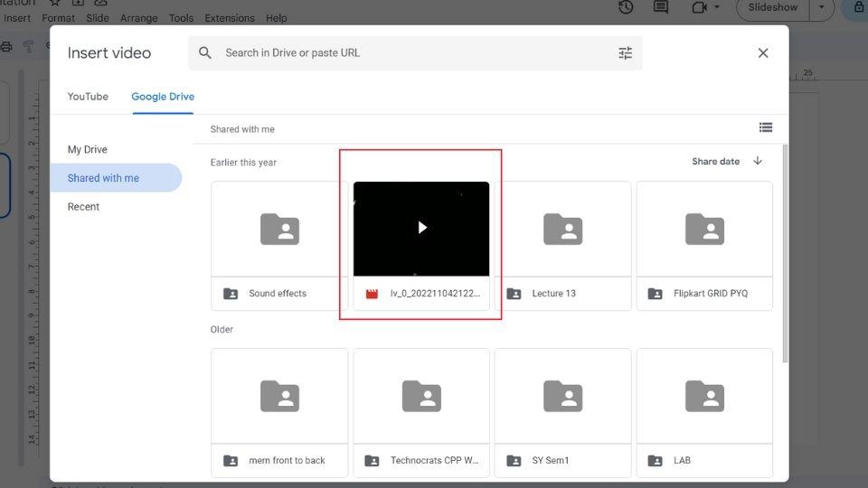Switch to YouTube tab
Viewport: 868px width, 488px height.
click(x=88, y=97)
